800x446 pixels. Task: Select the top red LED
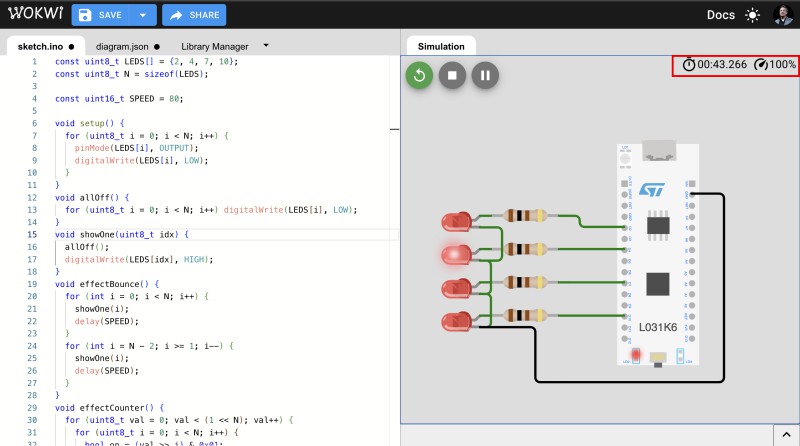pyautogui.click(x=456, y=221)
